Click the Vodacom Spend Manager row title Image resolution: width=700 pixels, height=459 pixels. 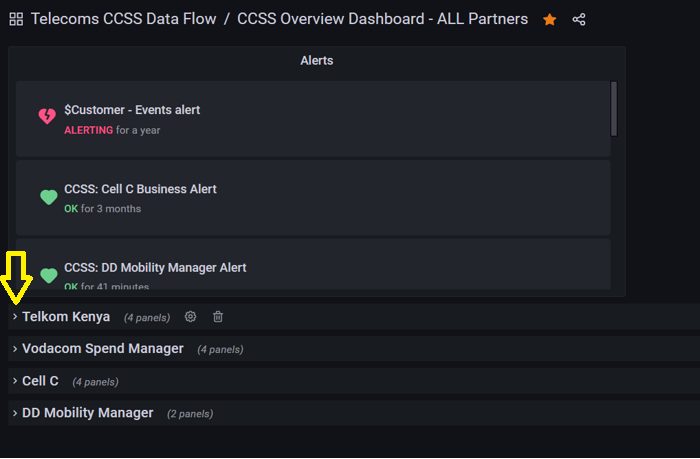[103, 349]
